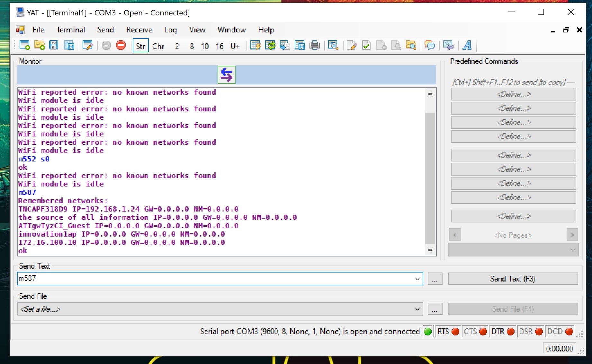
Task: Go to previous predefined commands page
Action: click(455, 235)
